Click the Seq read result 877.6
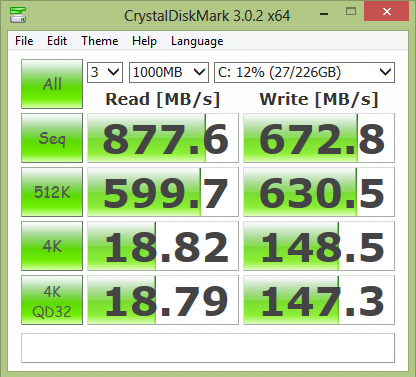Viewport: 416px width, 377px height. click(163, 138)
